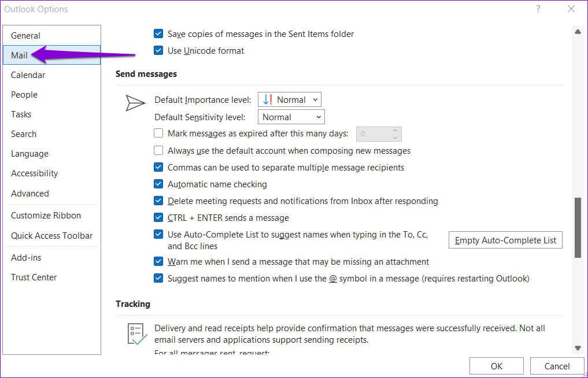Open the People options category
Image resolution: width=588 pixels, height=378 pixels.
click(52, 95)
